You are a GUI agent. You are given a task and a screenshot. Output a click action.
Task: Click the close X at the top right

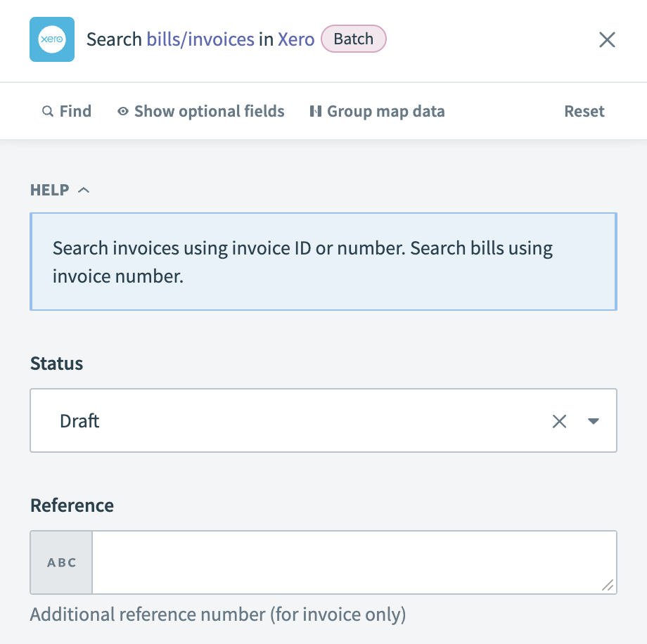click(606, 40)
